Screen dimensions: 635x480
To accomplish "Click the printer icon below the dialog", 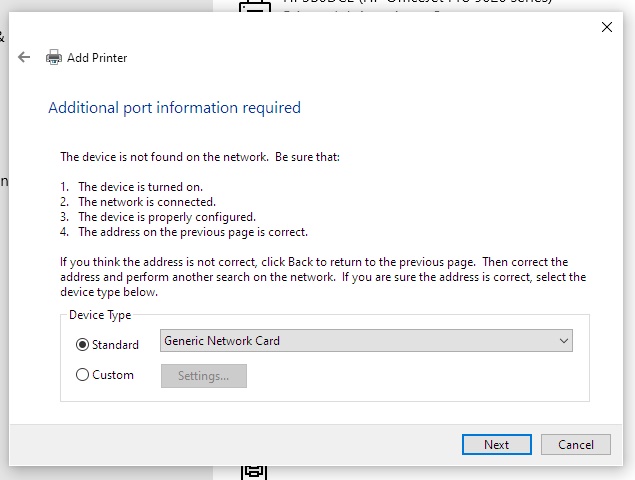I will point(252,470).
